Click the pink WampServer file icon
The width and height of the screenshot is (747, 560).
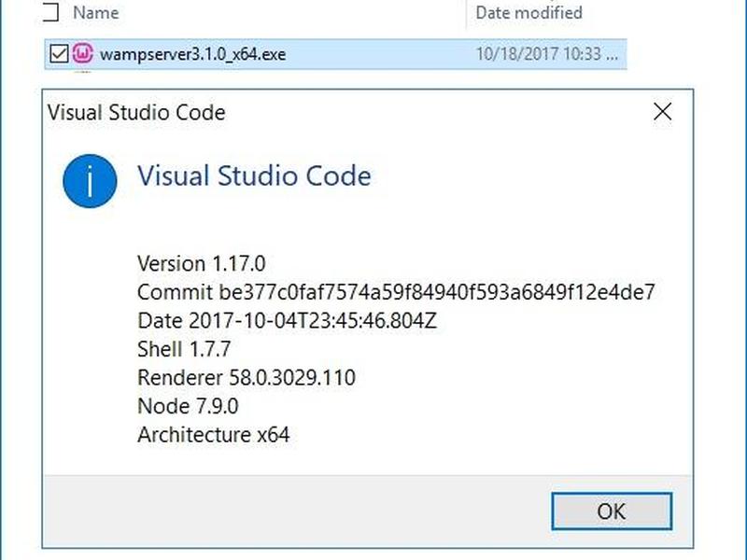pyautogui.click(x=82, y=54)
